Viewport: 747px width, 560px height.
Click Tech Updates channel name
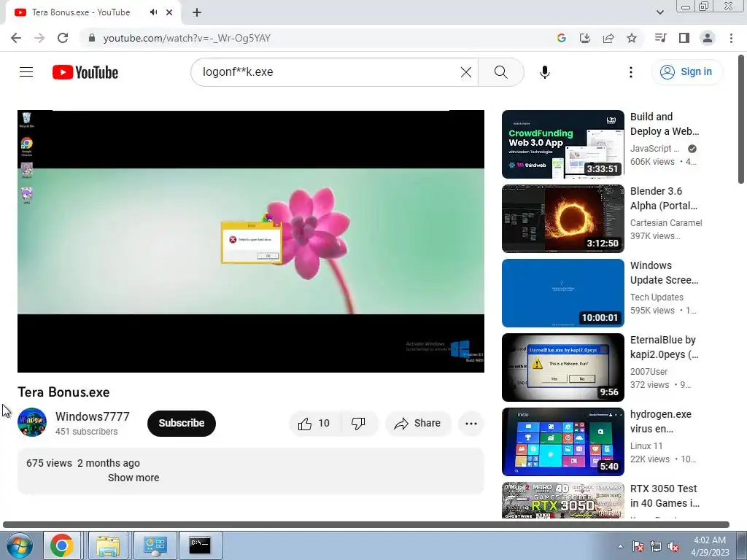coord(657,297)
